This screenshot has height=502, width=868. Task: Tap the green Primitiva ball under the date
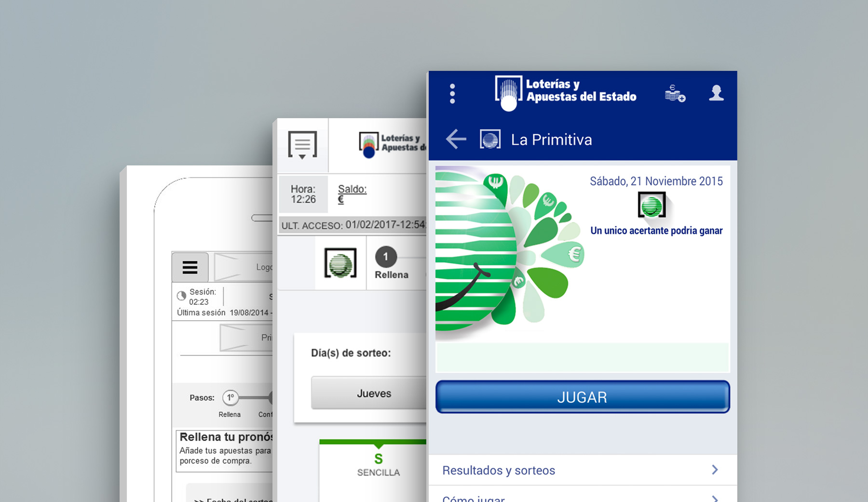tap(651, 205)
